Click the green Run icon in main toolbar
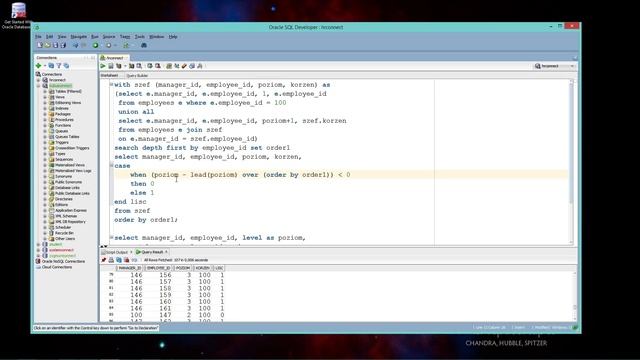Image resolution: width=640 pixels, height=360 pixels. pyautogui.click(x=96, y=45)
